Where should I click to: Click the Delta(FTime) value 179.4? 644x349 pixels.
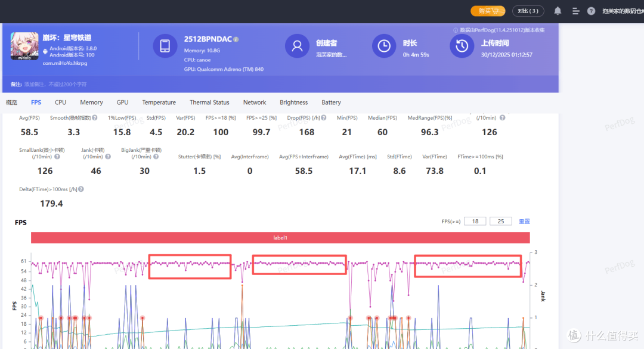[51, 204]
